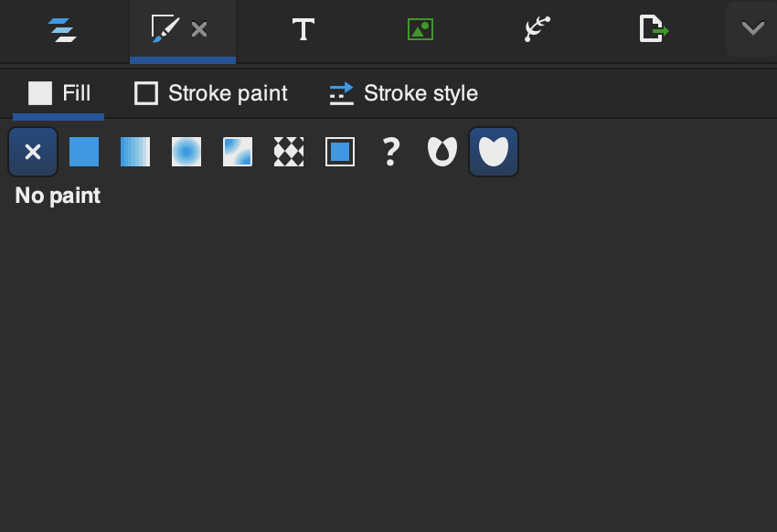Open the Text and Font panel tab
This screenshot has width=777, height=532.
(x=303, y=30)
